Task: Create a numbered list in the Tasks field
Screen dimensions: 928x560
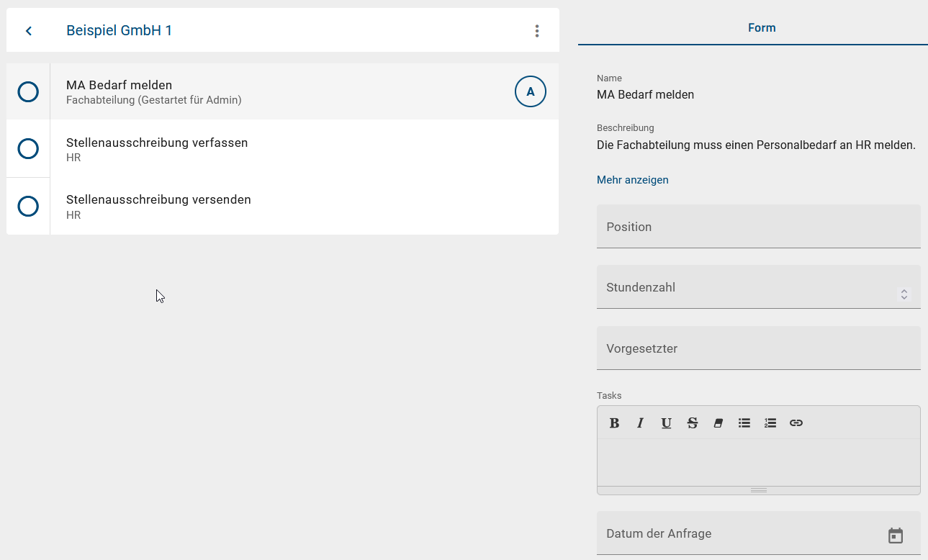Action: click(x=770, y=423)
